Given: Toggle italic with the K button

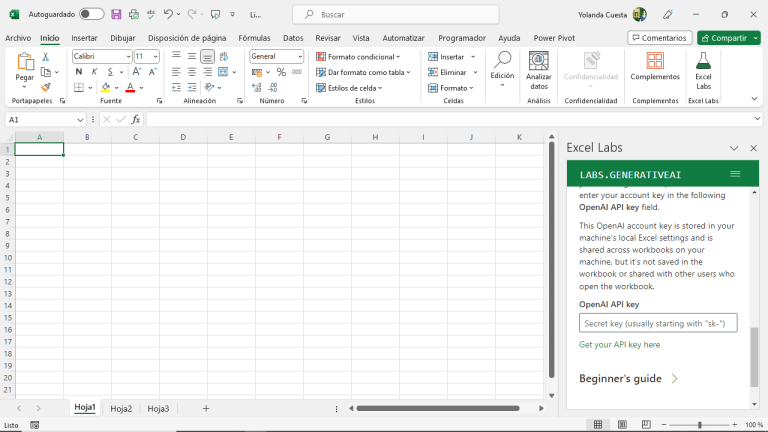Looking at the screenshot, I should pos(95,72).
